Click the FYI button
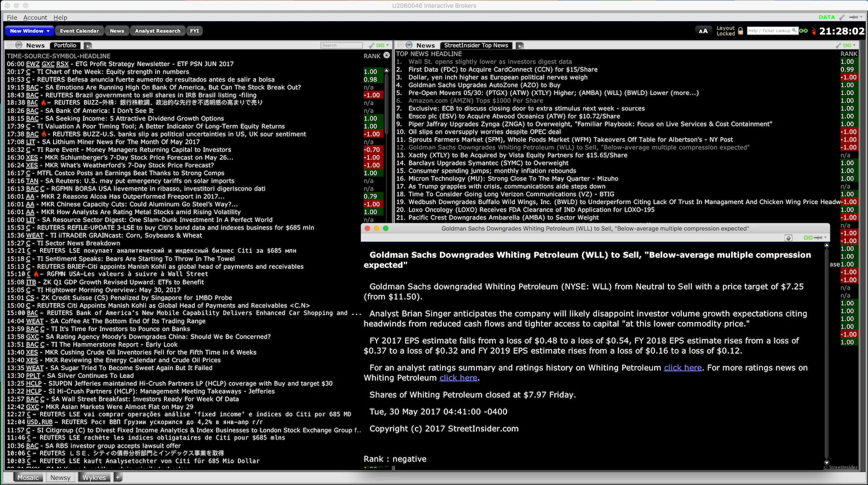This screenshot has height=485, width=868. coord(194,31)
